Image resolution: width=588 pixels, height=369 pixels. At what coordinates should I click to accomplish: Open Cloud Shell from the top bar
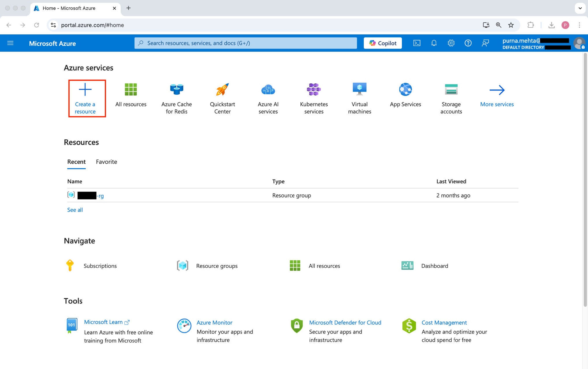[417, 43]
